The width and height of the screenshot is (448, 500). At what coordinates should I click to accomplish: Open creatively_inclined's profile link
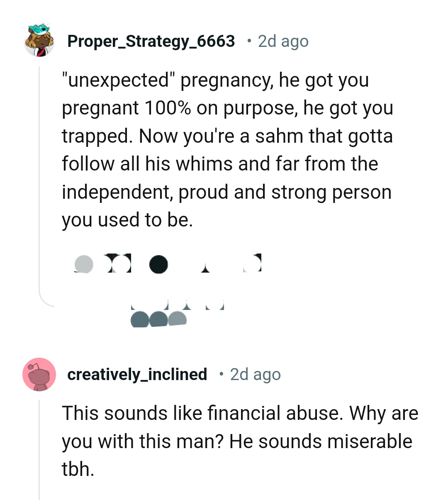pyautogui.click(x=137, y=374)
